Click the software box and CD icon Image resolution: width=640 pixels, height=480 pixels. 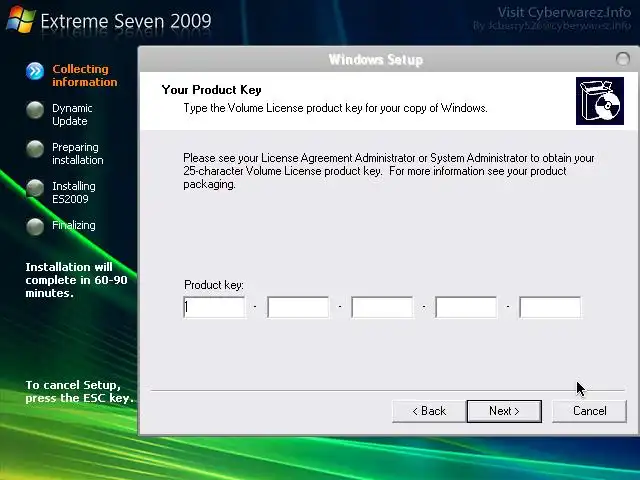click(x=600, y=101)
